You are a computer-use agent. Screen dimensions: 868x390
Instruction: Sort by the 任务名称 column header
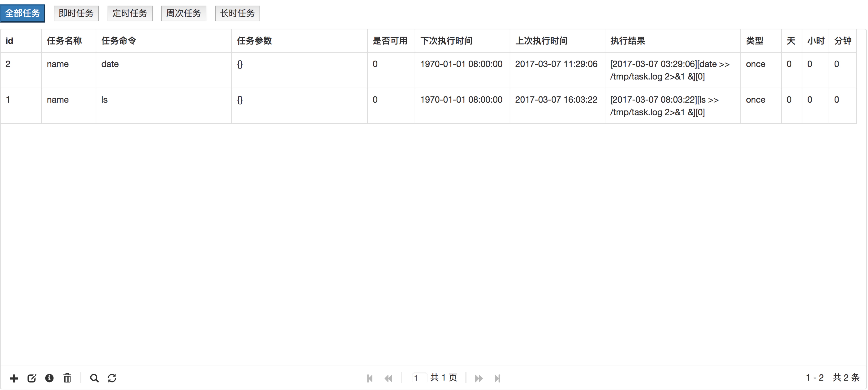[x=69, y=41]
